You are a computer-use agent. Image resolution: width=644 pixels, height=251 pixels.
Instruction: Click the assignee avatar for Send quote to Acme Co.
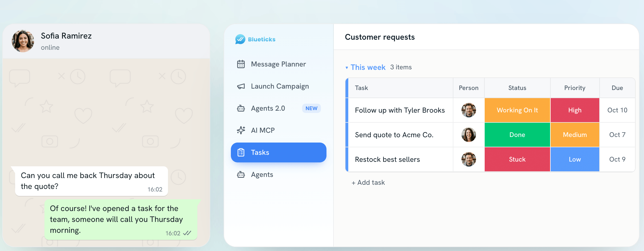(x=469, y=135)
